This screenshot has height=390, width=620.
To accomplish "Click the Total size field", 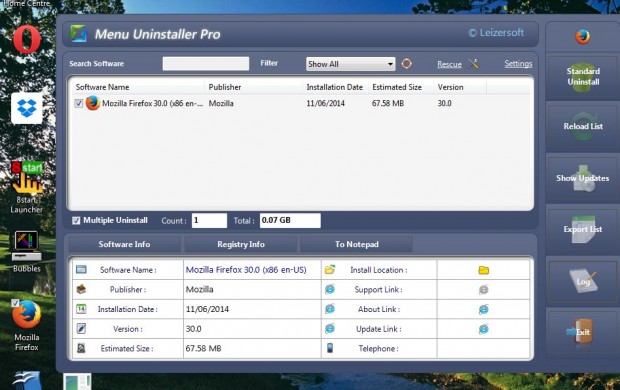I will [290, 220].
